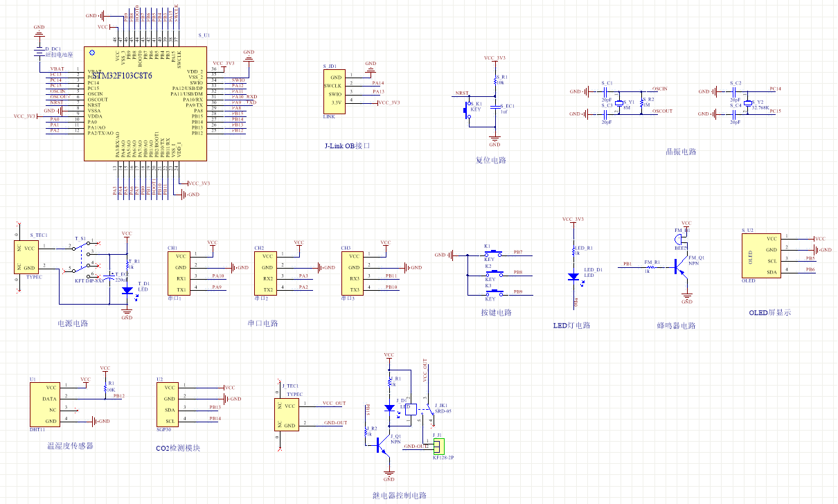This screenshot has width=838, height=504.
Task: Select the CH3 serial port header
Action: tap(352, 273)
